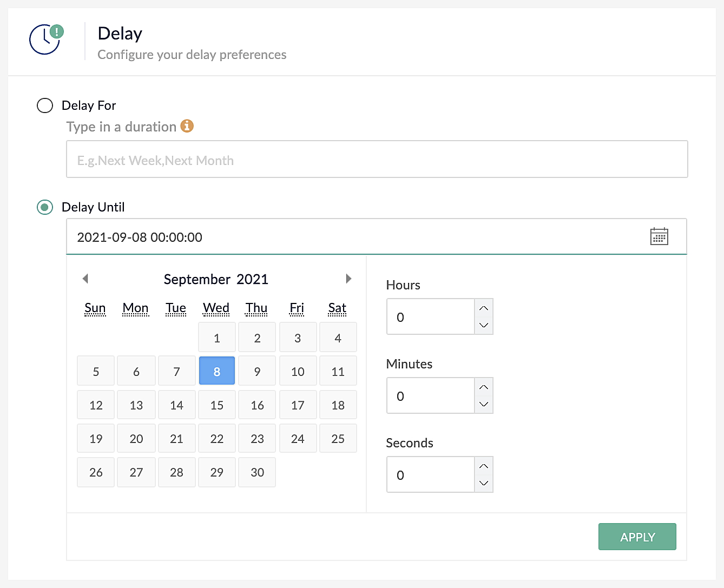Increase the Minutes value

point(484,387)
